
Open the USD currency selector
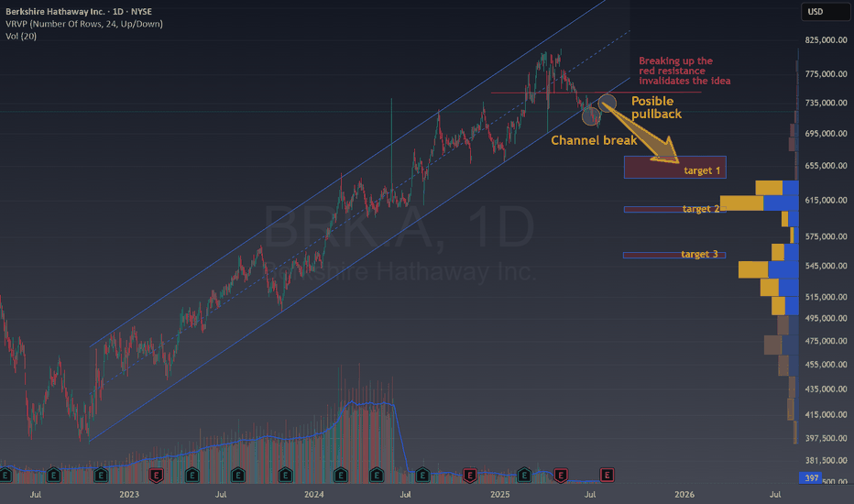tap(825, 11)
